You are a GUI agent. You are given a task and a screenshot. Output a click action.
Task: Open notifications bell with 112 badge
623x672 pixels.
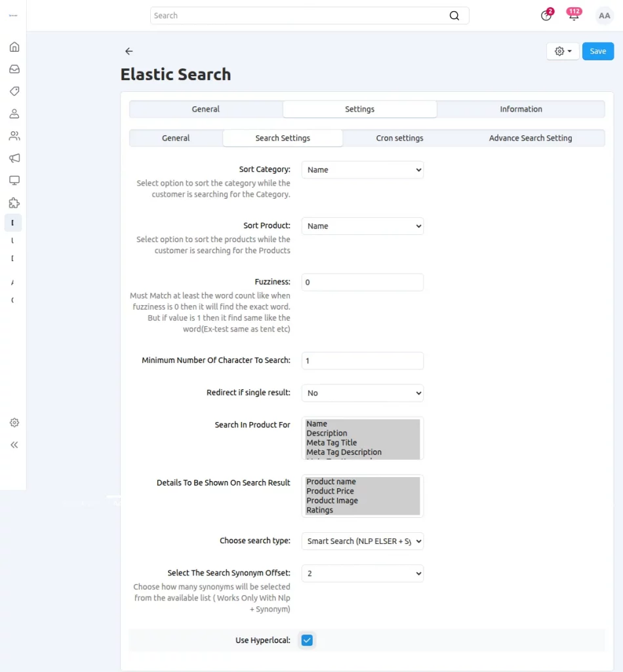click(574, 14)
